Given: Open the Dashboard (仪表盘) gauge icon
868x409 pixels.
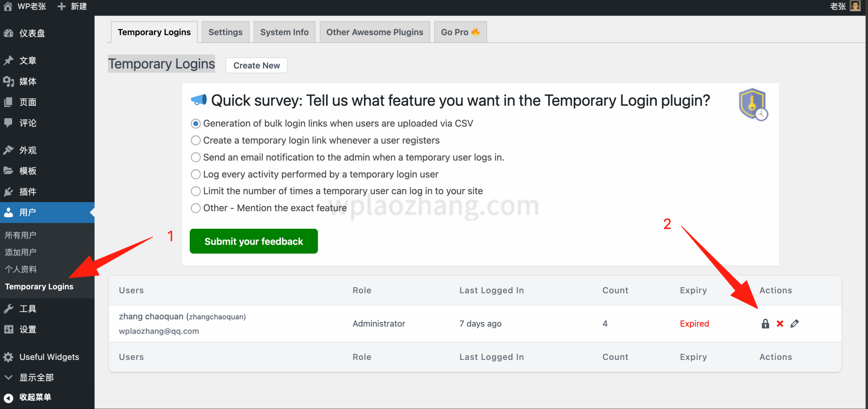Looking at the screenshot, I should (x=8, y=33).
